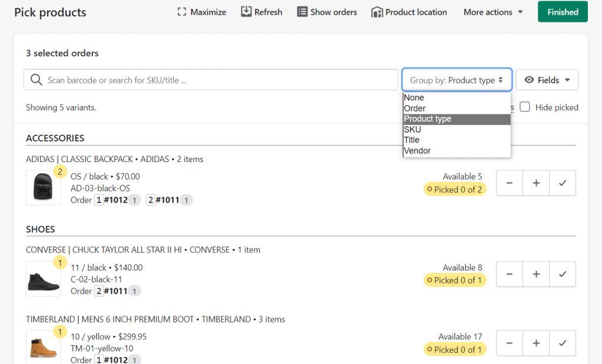Screen dimensions: 602x364
Task: Open the Fields dropdown
Action: (547, 79)
